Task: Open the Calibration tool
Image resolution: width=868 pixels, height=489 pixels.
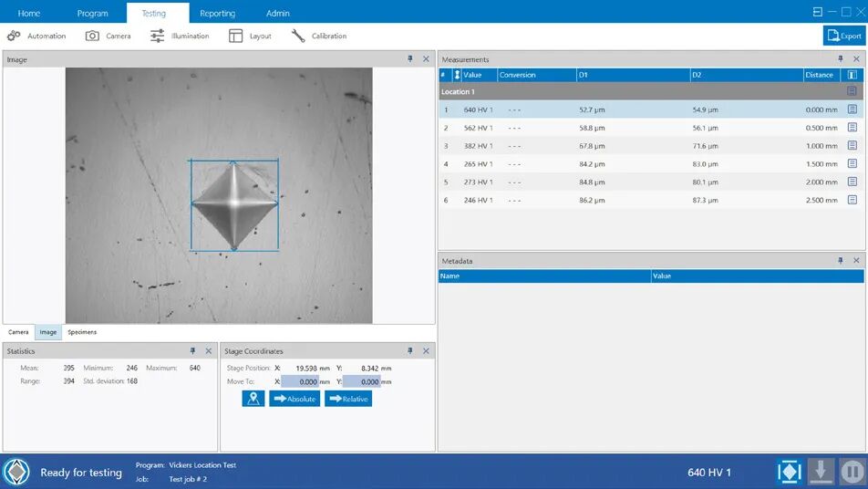Action: coord(319,36)
